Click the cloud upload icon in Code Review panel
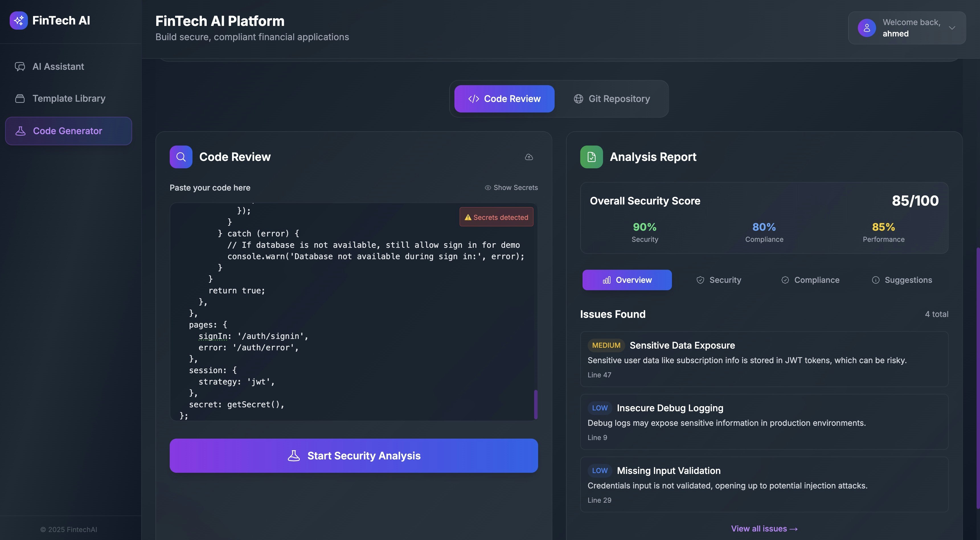This screenshot has width=980, height=540. [529, 157]
